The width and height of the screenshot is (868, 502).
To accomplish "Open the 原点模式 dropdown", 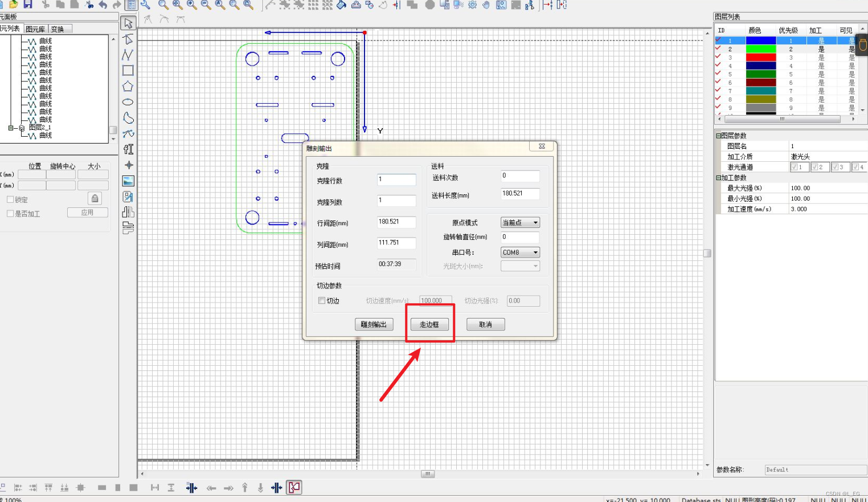I will coord(520,223).
